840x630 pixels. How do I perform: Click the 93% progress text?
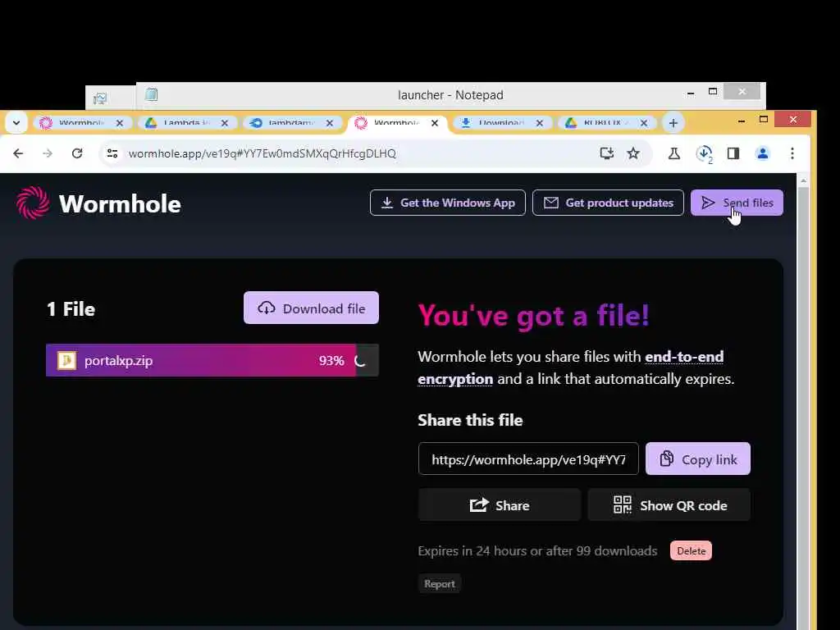click(331, 361)
